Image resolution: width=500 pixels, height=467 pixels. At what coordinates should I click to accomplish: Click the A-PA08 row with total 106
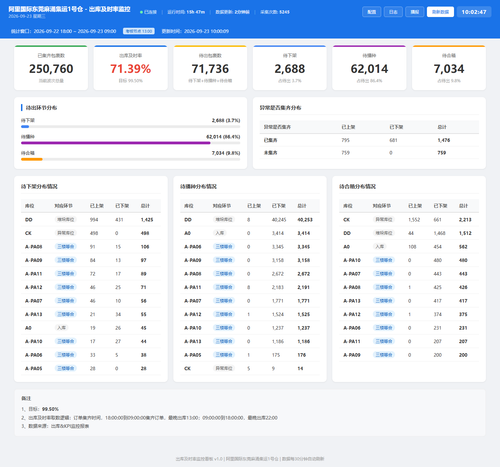pos(91,247)
